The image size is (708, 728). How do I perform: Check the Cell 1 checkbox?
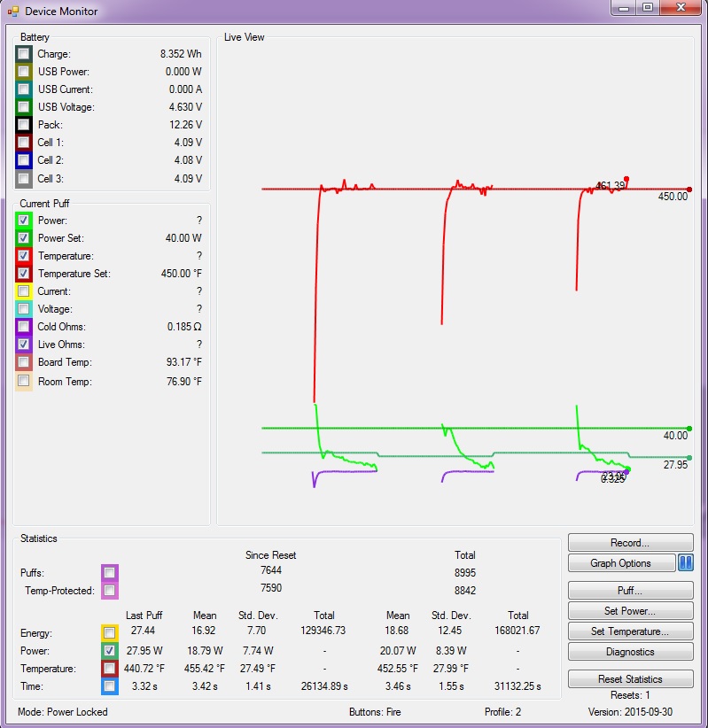(x=23, y=142)
